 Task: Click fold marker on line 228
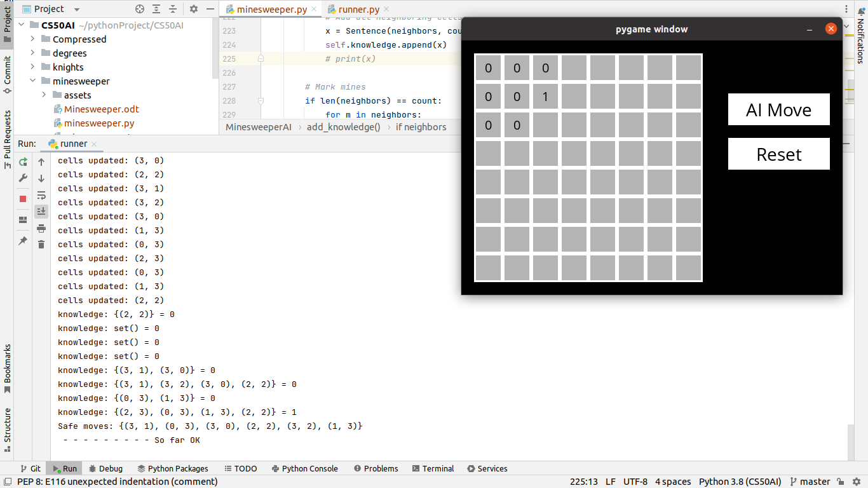261,100
